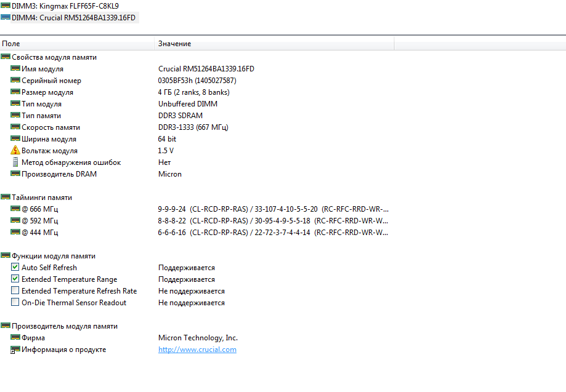
Task: Click the server icon by Метод обнаружения ошибок
Action: point(15,162)
